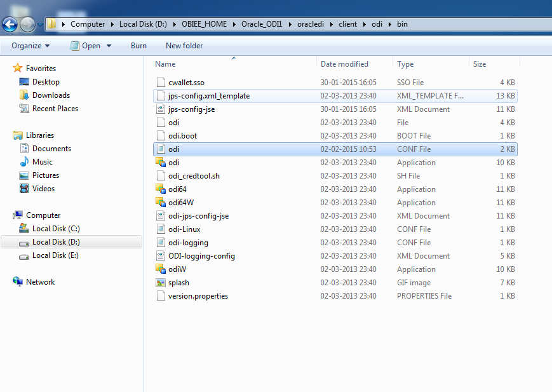Click the ODI-logging-config XML icon
The height and width of the screenshot is (392, 552).
point(161,255)
